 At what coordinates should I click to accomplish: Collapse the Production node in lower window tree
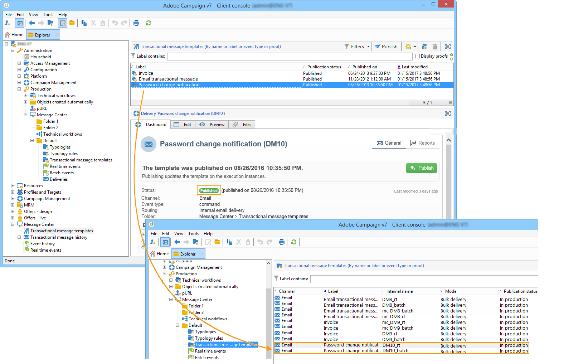[x=165, y=274]
